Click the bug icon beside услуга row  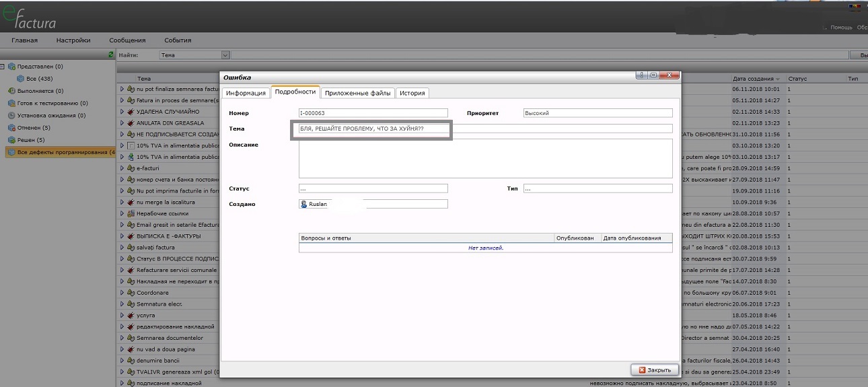[x=131, y=315]
